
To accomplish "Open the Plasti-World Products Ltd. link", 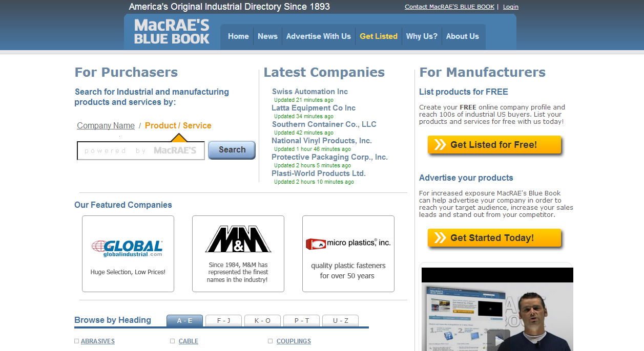I will pos(319,173).
